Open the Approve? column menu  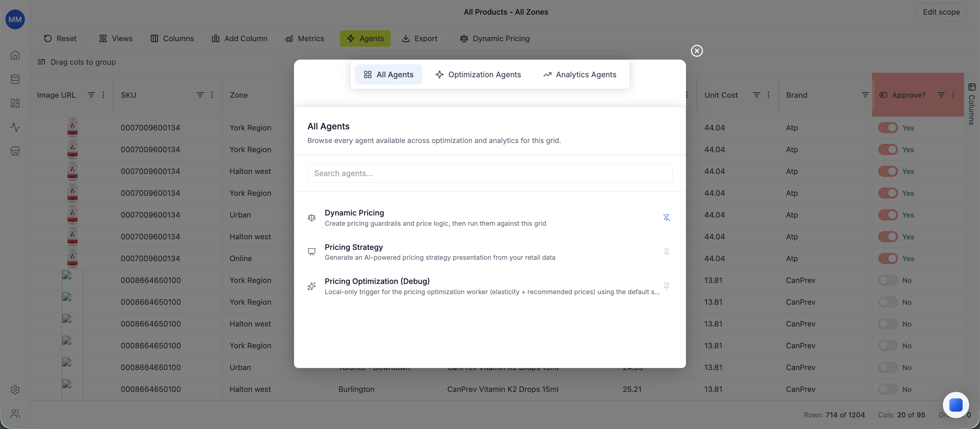[953, 95]
